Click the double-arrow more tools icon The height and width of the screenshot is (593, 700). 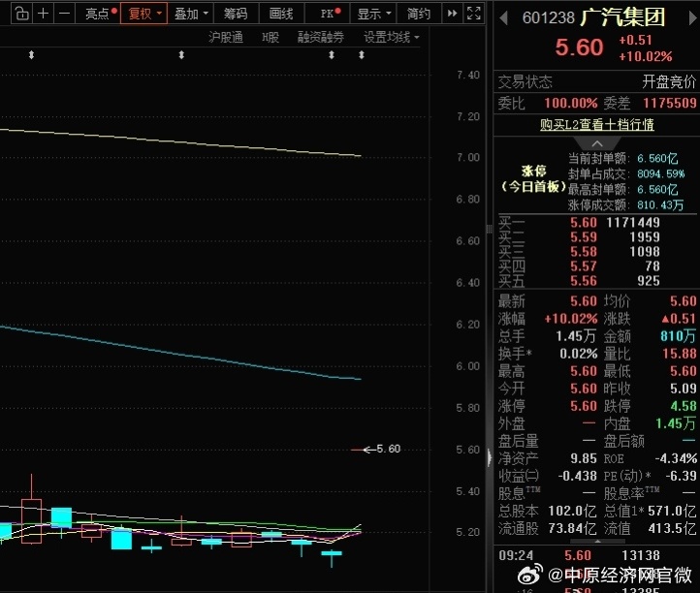[452, 14]
